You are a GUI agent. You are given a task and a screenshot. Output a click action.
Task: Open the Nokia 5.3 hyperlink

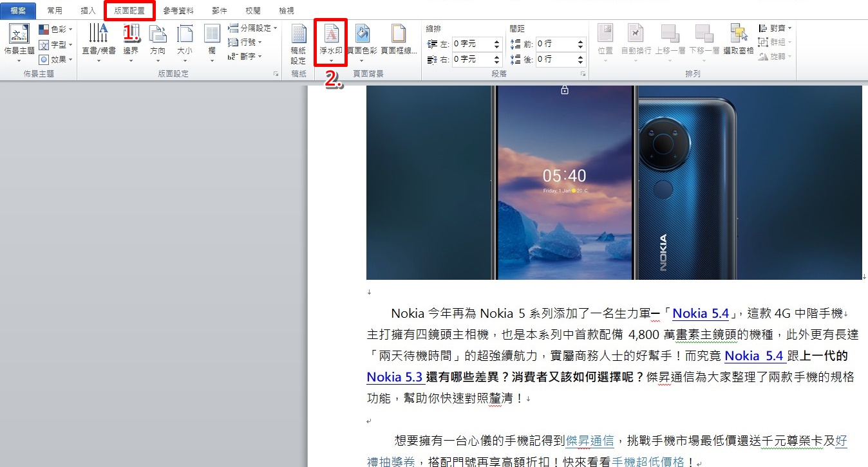395,377
